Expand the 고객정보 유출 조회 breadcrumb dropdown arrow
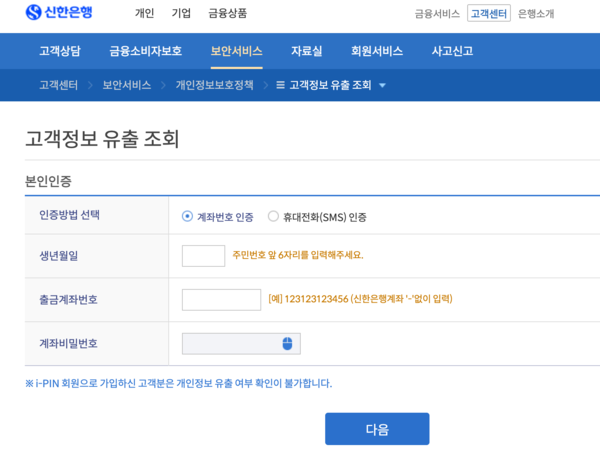Image resolution: width=600 pixels, height=458 pixels. (382, 85)
